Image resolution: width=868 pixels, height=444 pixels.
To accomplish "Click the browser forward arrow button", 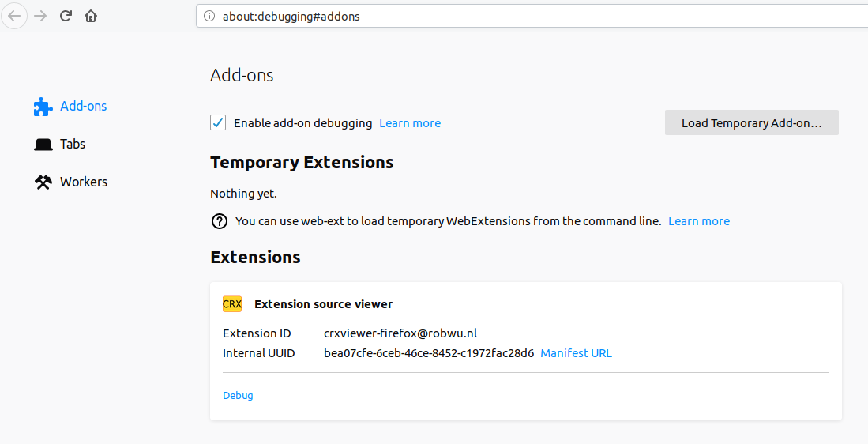I will (x=40, y=16).
